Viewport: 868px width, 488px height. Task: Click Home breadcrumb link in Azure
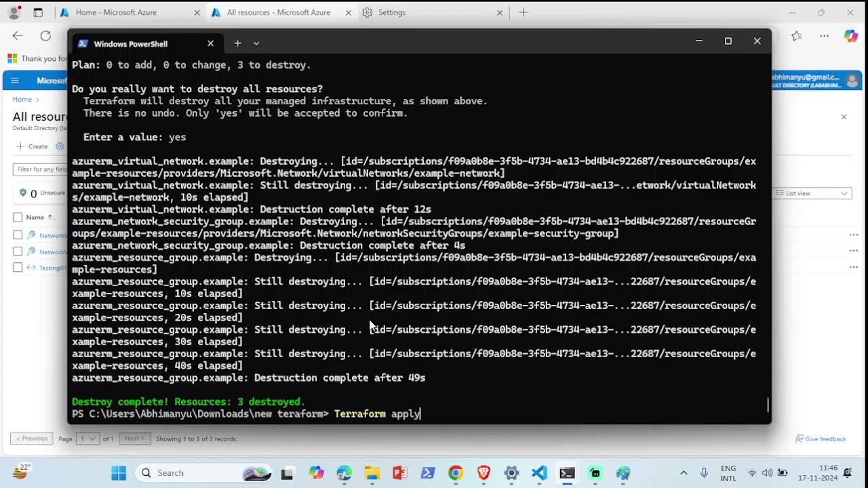[22, 99]
